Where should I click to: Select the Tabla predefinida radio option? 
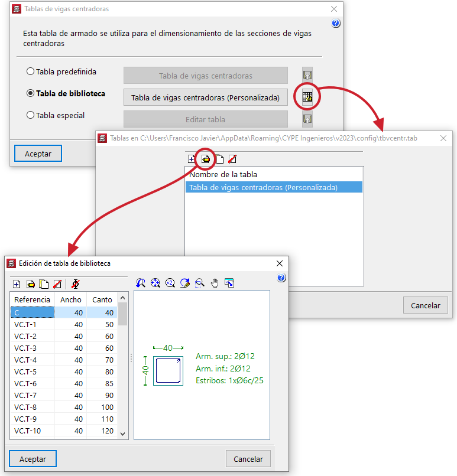point(31,71)
